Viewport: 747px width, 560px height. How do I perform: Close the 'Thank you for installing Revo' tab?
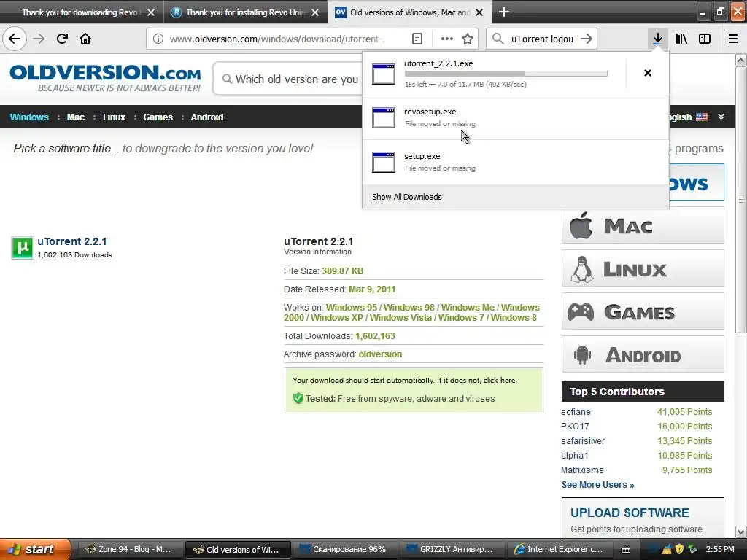point(315,12)
